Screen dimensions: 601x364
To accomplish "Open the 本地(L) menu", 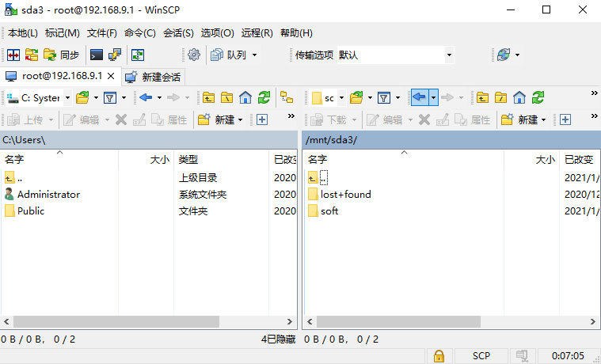I will (x=23, y=33).
